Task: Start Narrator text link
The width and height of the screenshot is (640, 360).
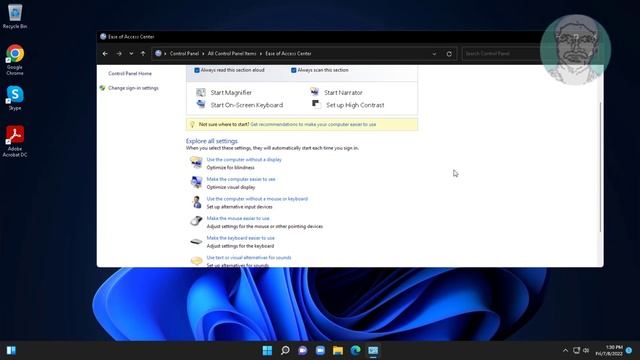Action: 343,93
